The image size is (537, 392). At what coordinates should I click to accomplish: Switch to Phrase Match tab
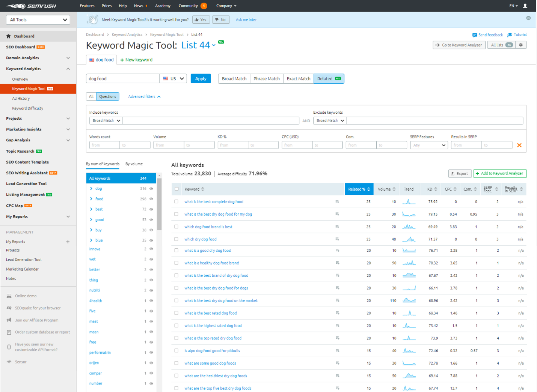(x=266, y=79)
